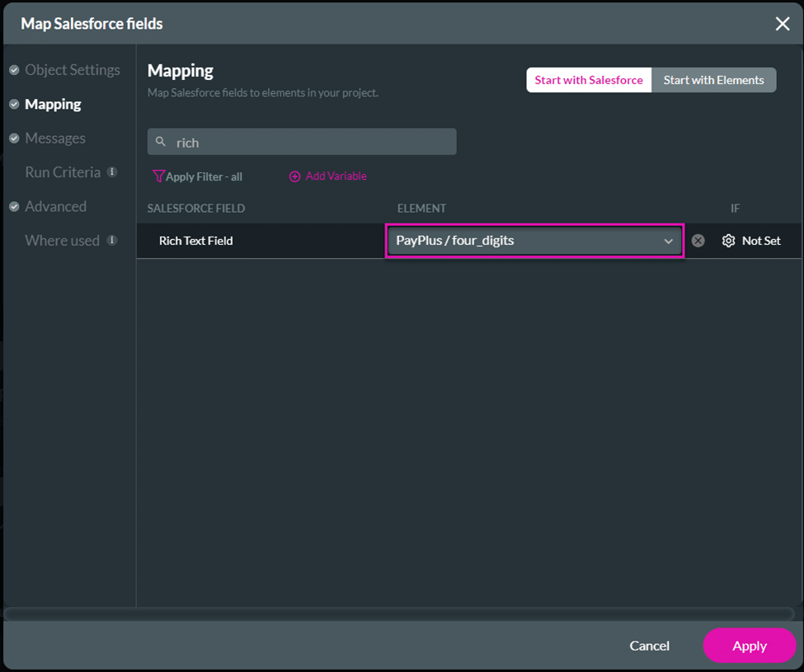
Task: Open the condition settings gear icon
Action: pos(728,241)
